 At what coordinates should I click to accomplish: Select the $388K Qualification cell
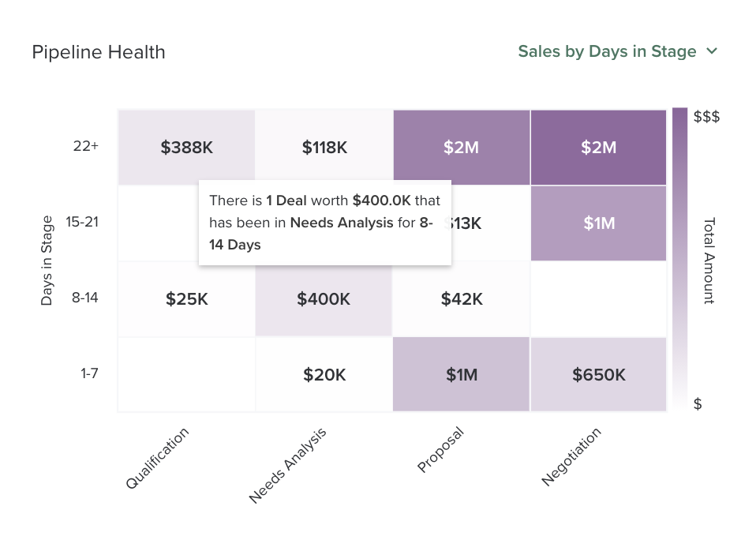pos(185,146)
